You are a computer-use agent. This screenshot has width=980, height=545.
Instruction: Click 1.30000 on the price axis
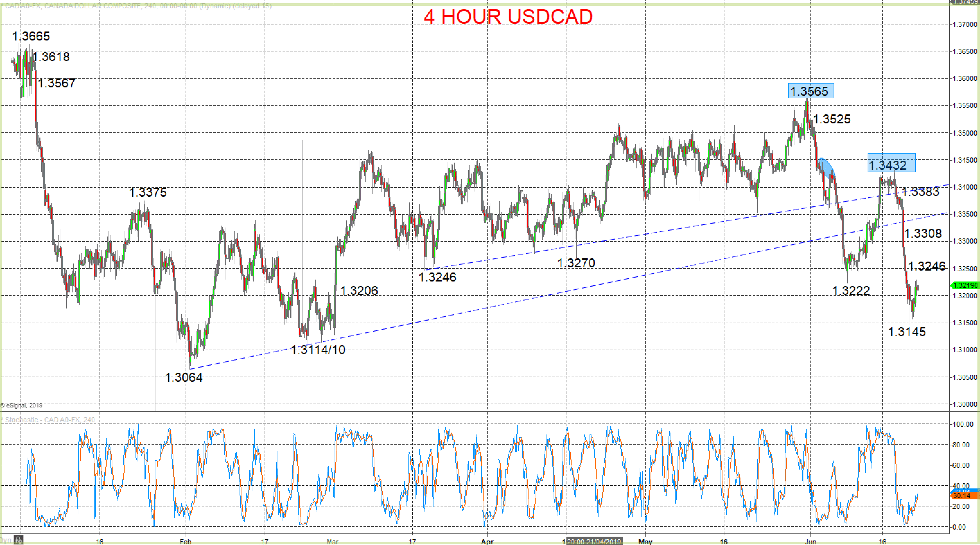point(964,404)
